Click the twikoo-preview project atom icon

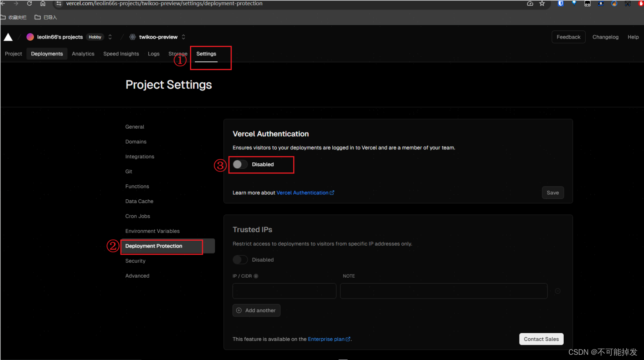(x=133, y=37)
